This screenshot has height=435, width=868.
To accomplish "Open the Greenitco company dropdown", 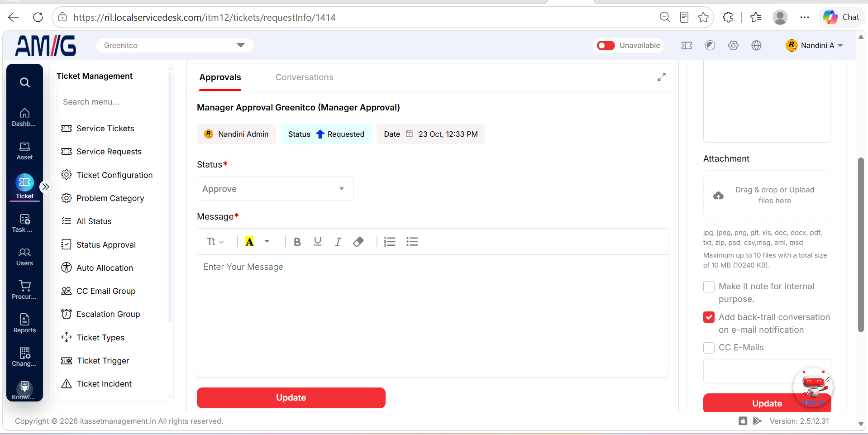I will point(175,45).
